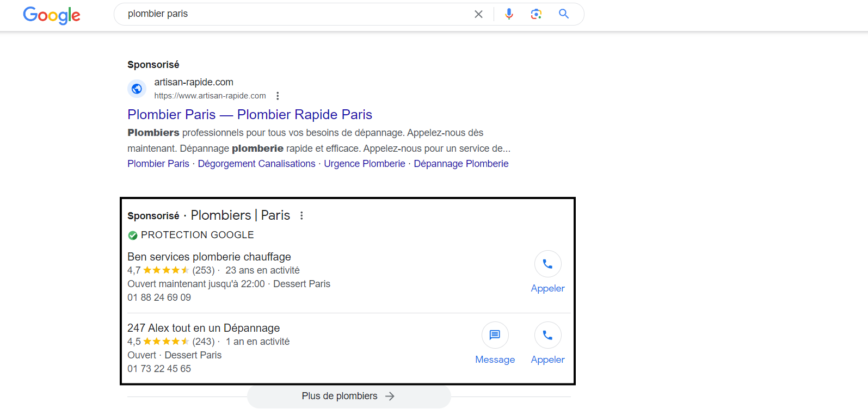
Task: Open the Dégorgement Canalisations sitelink
Action: click(256, 164)
